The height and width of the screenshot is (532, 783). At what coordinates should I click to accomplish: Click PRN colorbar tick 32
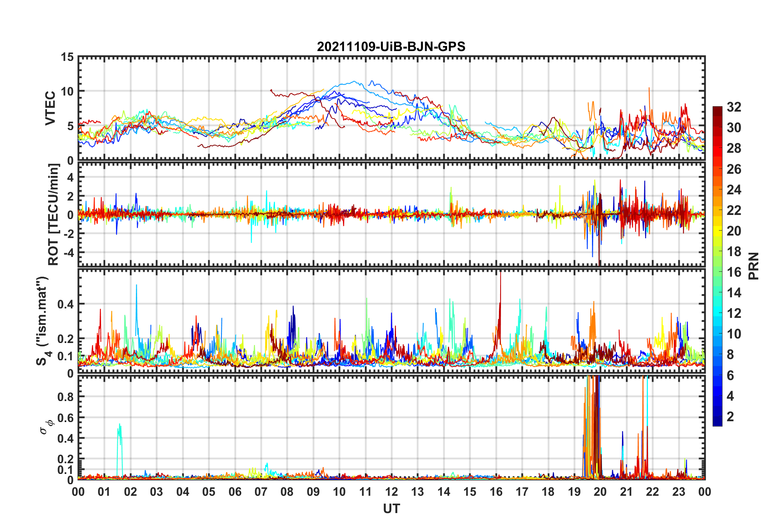[x=734, y=107]
